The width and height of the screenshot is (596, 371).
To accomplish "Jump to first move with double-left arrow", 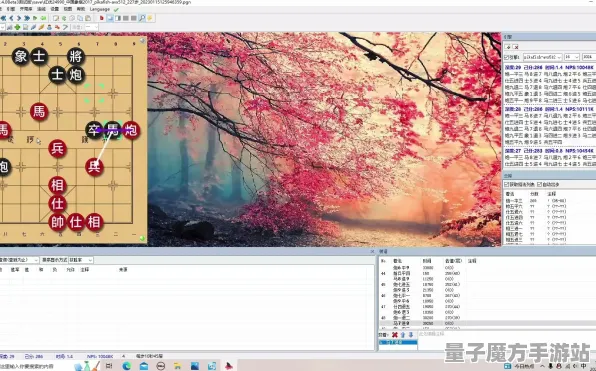I will [x=3, y=18].
